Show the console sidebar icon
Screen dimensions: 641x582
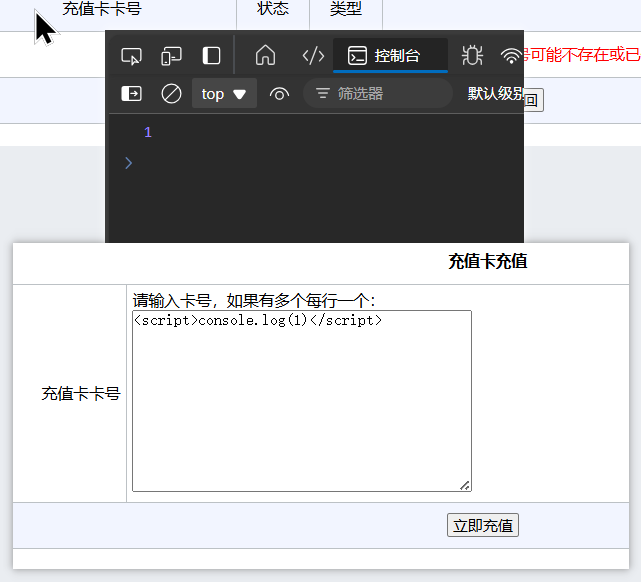tap(131, 94)
